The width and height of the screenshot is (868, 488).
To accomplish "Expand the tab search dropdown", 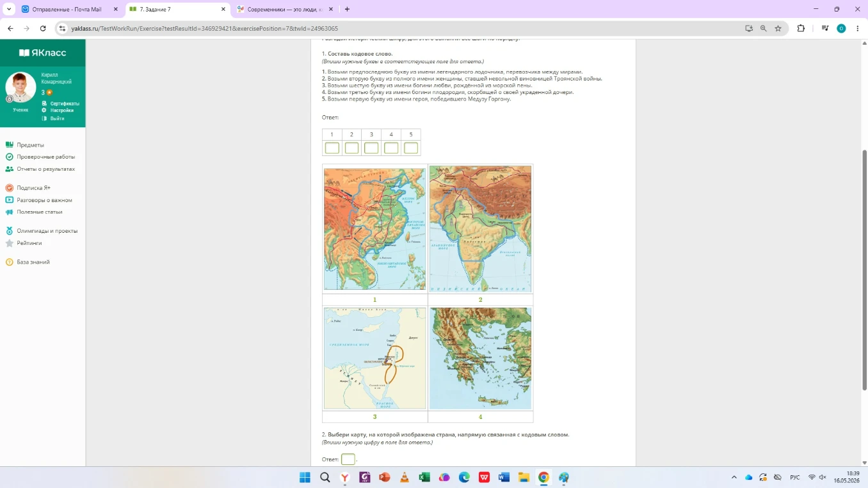I will click(x=9, y=10).
